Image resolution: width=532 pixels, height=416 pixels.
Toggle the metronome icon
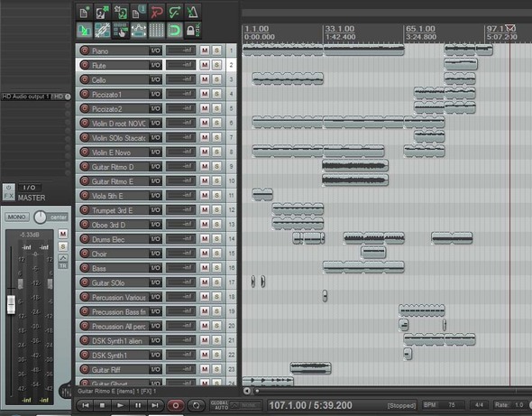(193, 13)
